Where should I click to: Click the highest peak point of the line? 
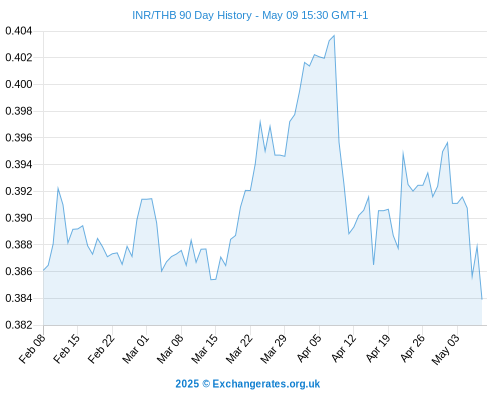(x=334, y=35)
